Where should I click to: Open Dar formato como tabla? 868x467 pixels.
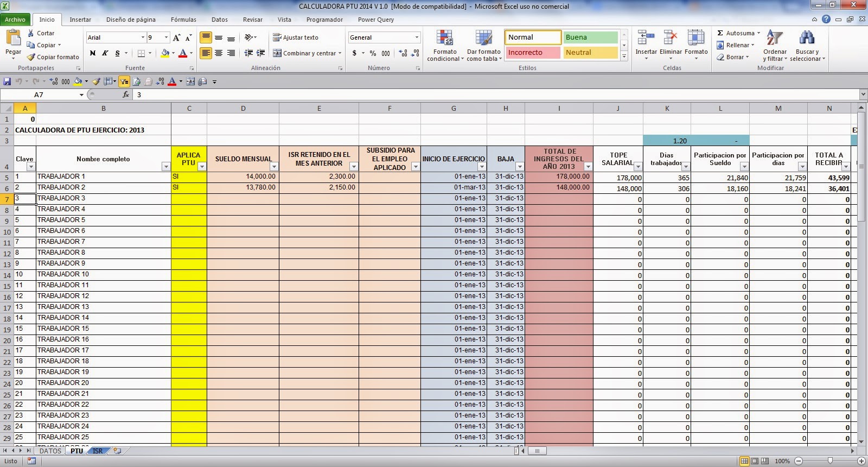pos(483,46)
